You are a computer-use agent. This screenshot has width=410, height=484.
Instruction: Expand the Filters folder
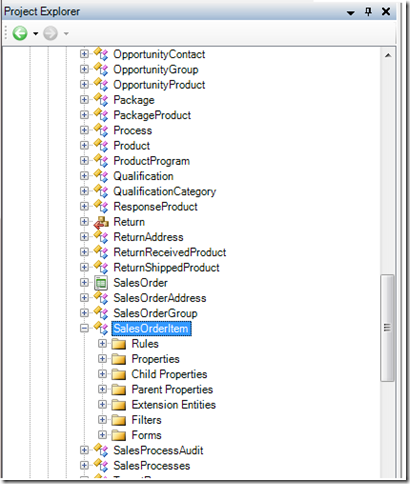(102, 420)
